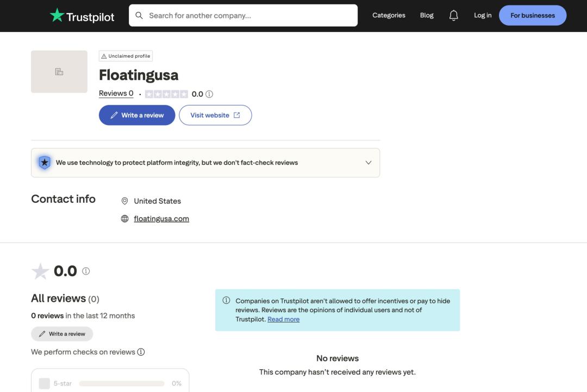
Task: Click the large gray star icon
Action: (40, 271)
